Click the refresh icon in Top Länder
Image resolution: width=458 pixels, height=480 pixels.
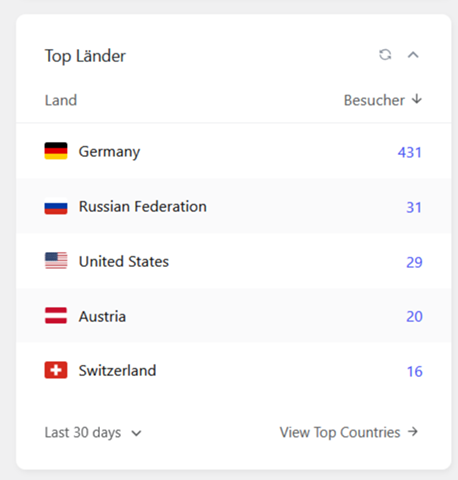(x=385, y=55)
